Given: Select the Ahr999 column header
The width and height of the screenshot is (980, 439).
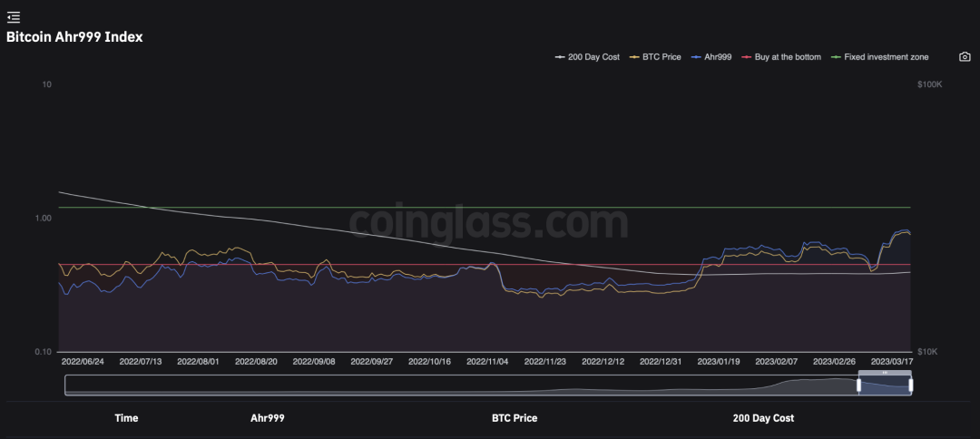Looking at the screenshot, I should click(267, 418).
